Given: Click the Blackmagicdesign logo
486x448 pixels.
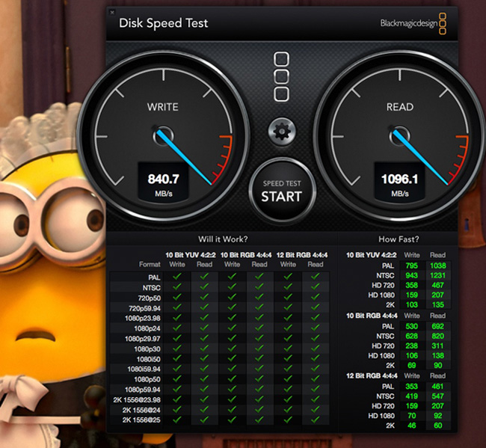Looking at the screenshot, I should click(413, 23).
